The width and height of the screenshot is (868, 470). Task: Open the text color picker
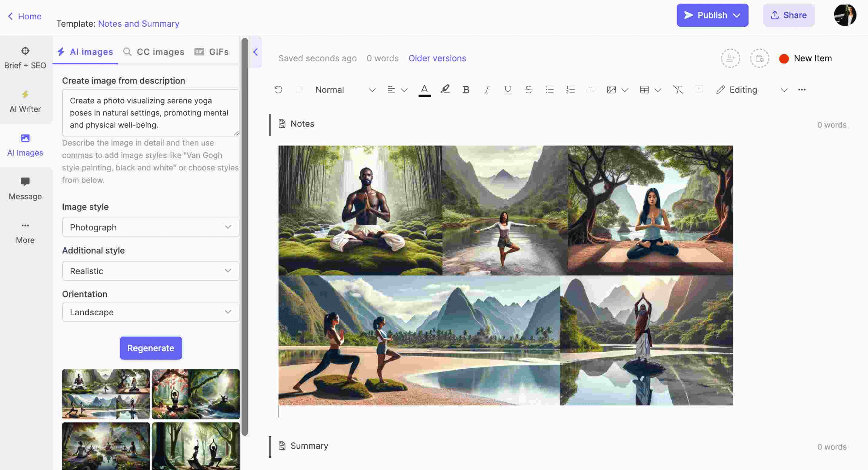pyautogui.click(x=424, y=90)
